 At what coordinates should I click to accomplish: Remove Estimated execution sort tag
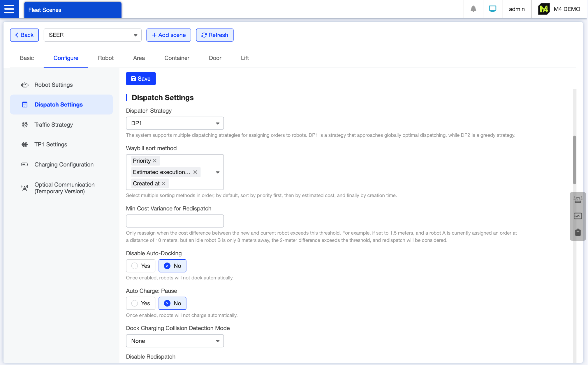(x=195, y=172)
